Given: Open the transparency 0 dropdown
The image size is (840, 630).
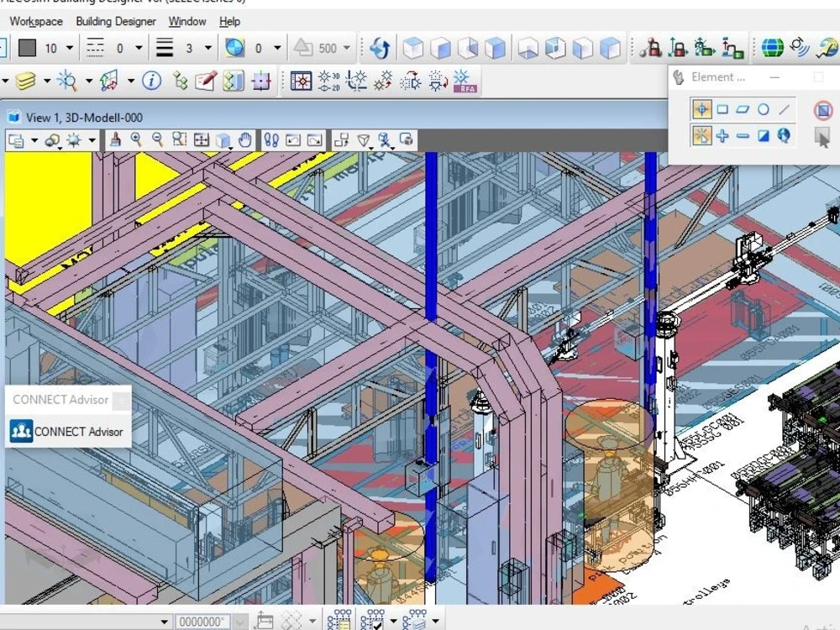Looking at the screenshot, I should (x=277, y=48).
